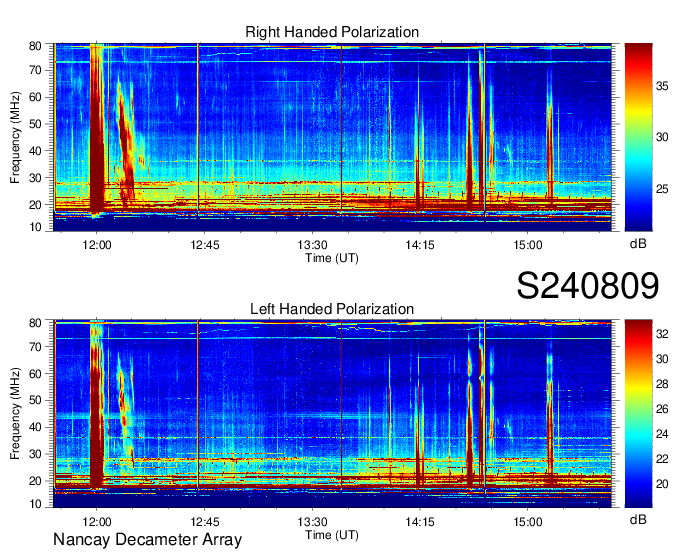Viewport: 680px width, 552px height.
Task: Click the dB unit label below the upper colorbar
Action: (638, 243)
